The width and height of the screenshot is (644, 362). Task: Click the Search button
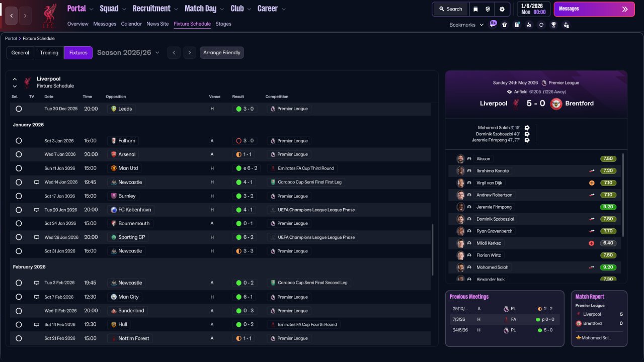[450, 9]
